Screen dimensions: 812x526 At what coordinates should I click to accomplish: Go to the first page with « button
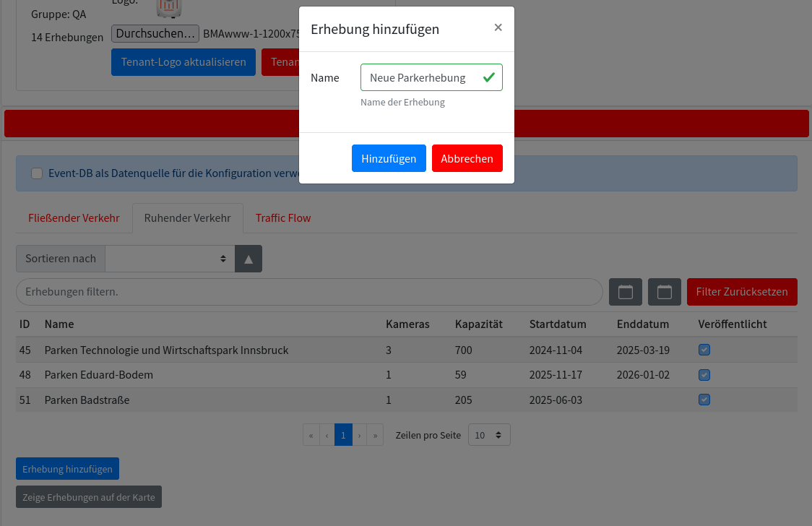click(x=311, y=435)
